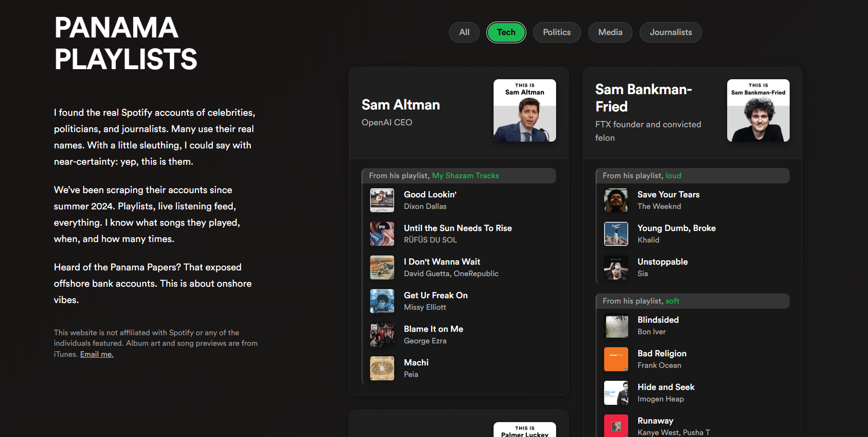The height and width of the screenshot is (437, 868).
Task: Click the Blindsided album art
Action: tap(616, 326)
